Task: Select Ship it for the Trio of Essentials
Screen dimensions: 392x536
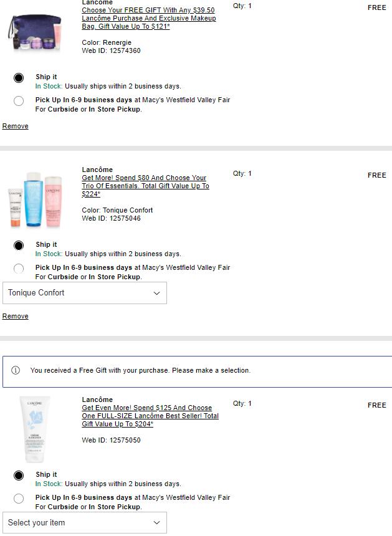Action: click(x=19, y=246)
